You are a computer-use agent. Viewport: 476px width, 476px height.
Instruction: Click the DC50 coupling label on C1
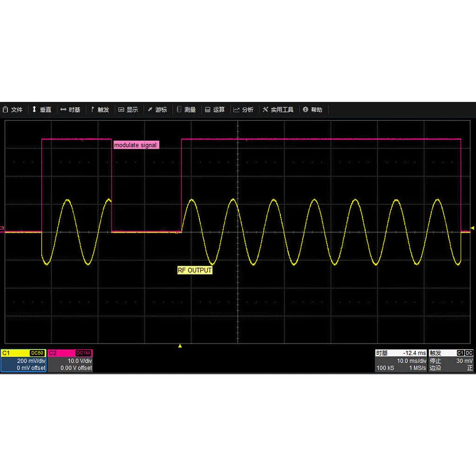coord(36,353)
